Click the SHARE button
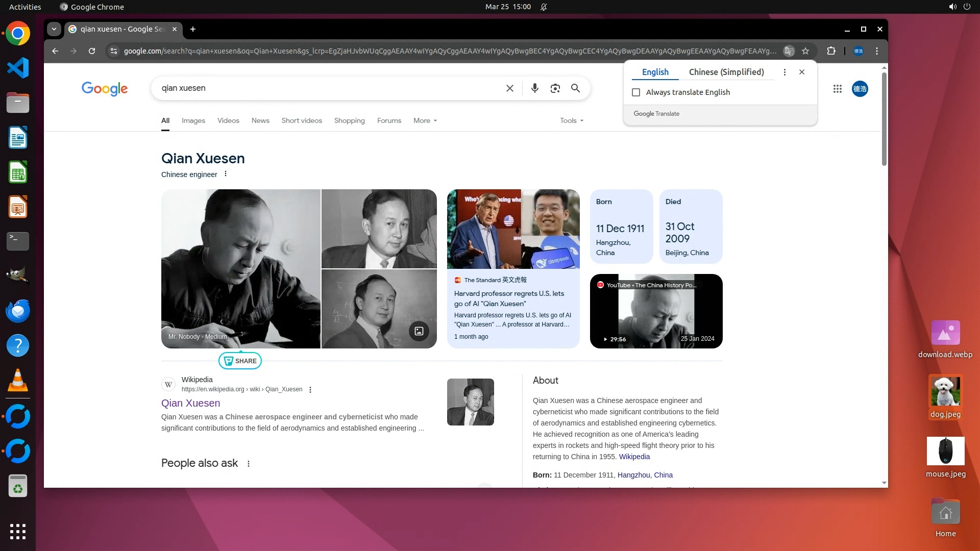The image size is (980, 551). 240,361
